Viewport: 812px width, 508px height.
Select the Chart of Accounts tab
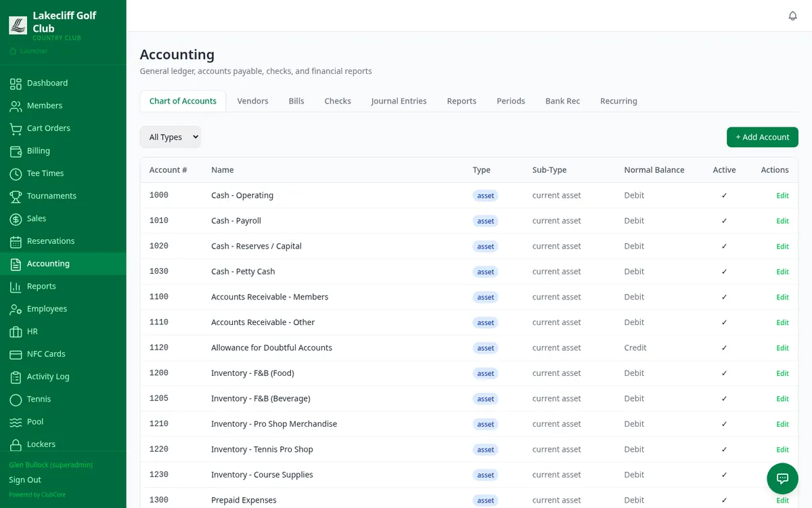click(183, 101)
